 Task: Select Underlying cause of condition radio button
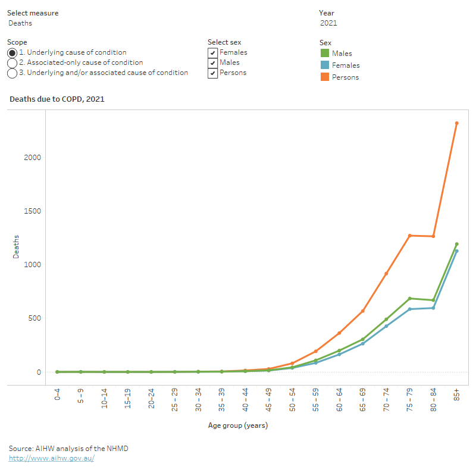click(x=12, y=53)
